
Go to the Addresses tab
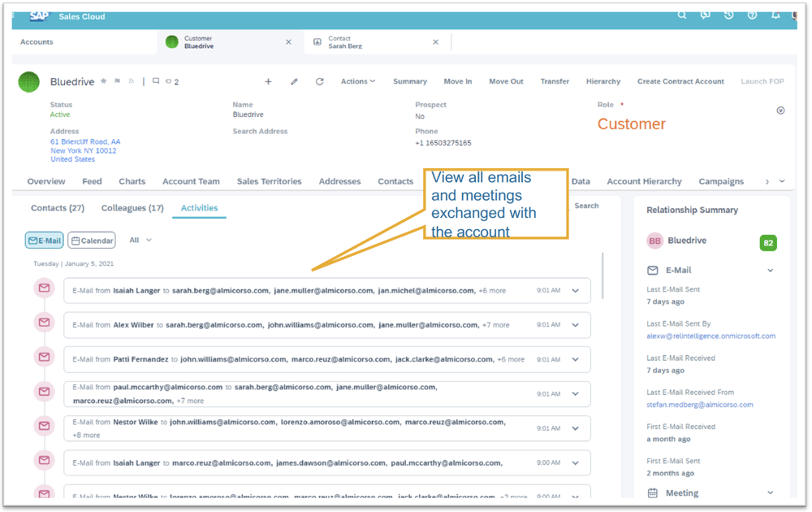(x=339, y=181)
